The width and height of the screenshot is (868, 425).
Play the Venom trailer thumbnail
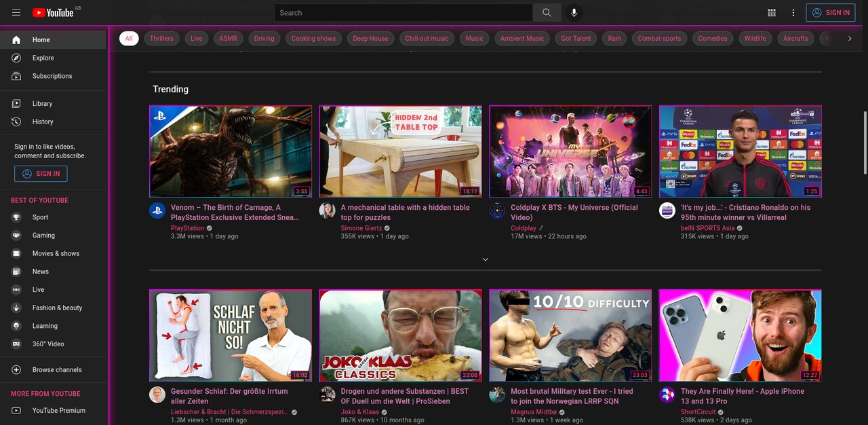pos(231,151)
